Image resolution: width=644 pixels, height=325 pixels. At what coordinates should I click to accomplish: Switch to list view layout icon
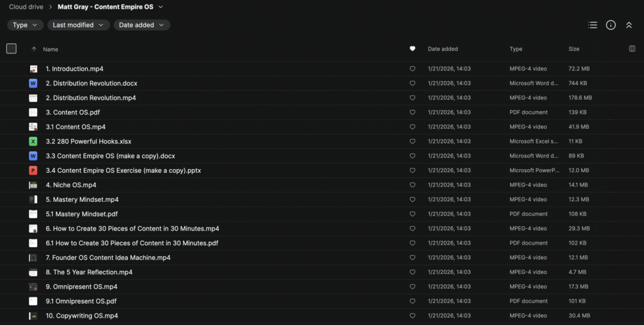pos(592,25)
